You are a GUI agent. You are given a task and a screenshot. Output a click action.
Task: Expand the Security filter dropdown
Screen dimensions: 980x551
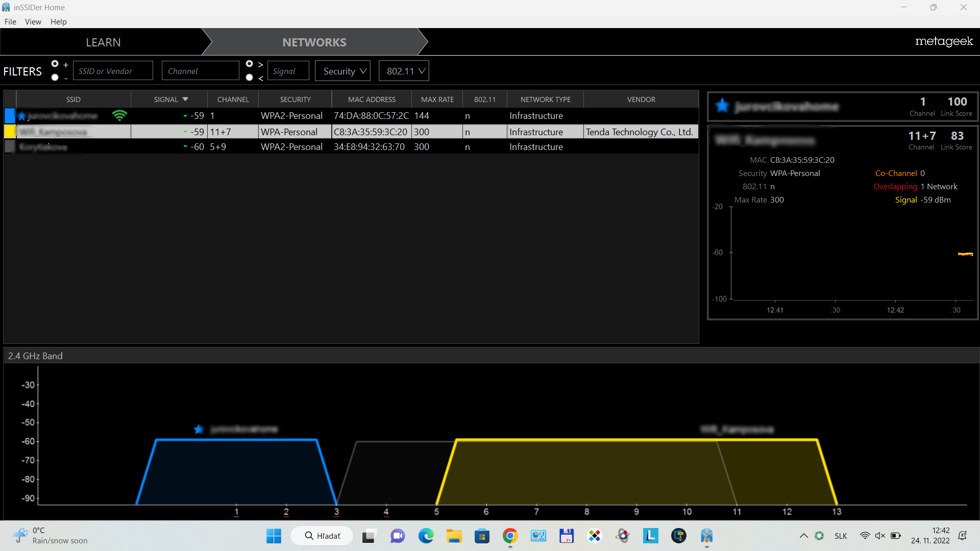tap(344, 71)
